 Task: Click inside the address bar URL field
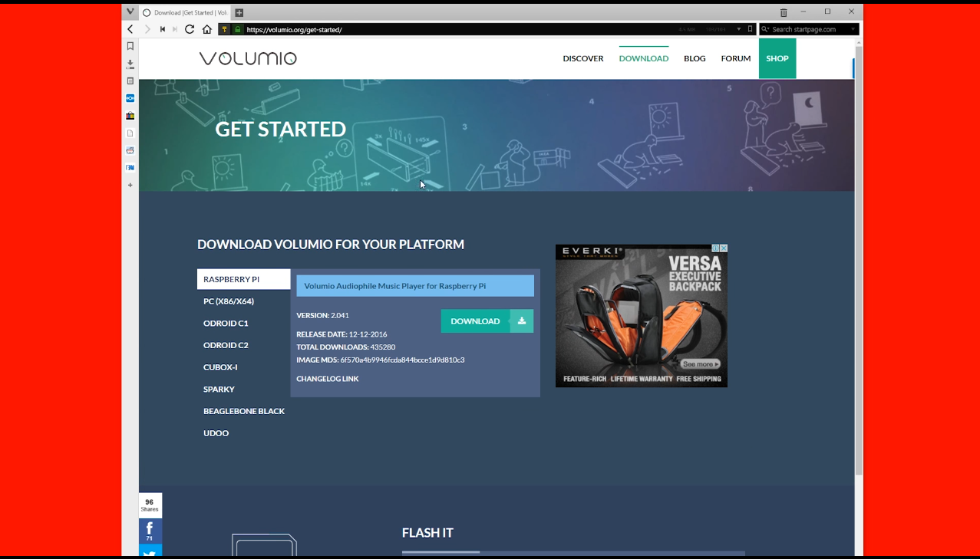[x=345, y=28]
